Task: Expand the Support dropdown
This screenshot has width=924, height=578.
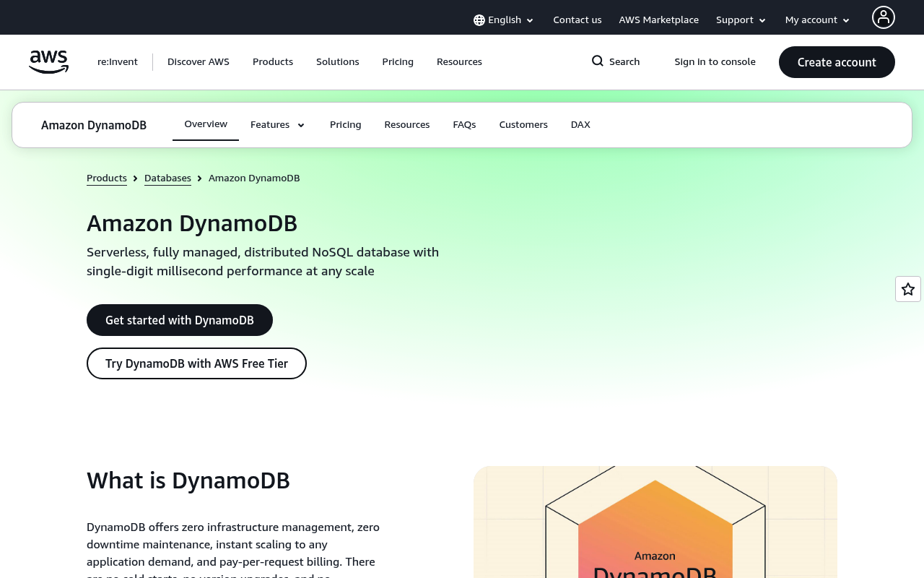Action: pos(741,20)
